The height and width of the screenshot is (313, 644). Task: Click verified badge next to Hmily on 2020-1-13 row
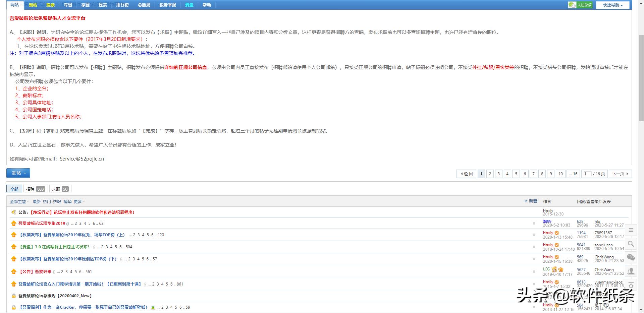pos(557,233)
